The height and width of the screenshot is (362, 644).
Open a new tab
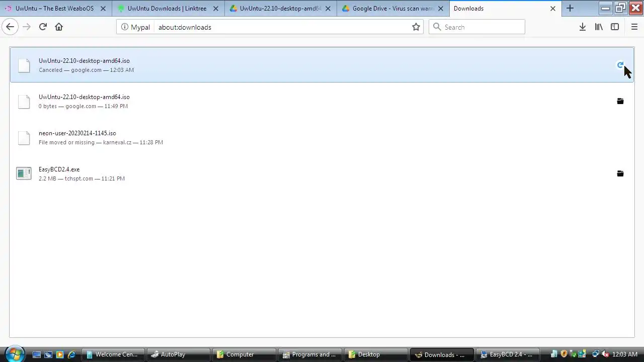[570, 9]
